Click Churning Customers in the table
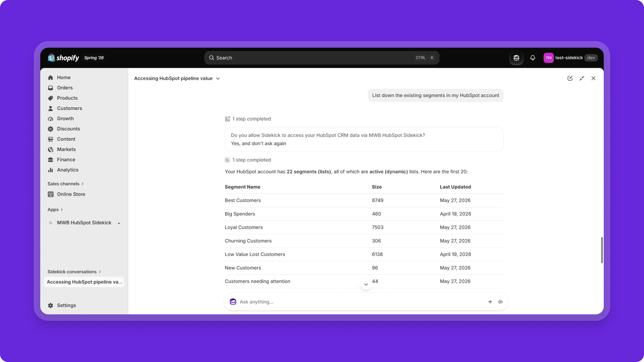 tap(248, 241)
